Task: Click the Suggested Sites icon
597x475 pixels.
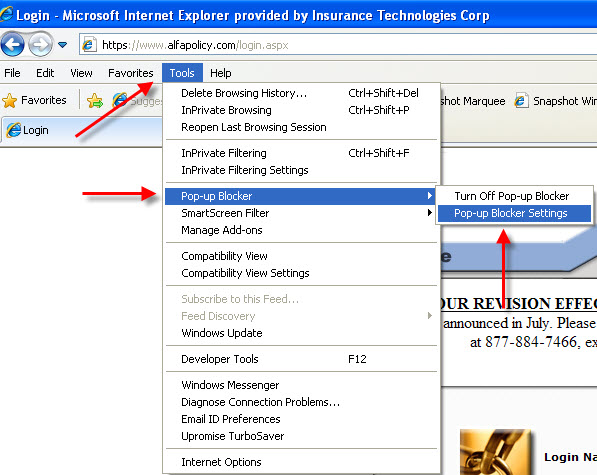Action: point(120,100)
